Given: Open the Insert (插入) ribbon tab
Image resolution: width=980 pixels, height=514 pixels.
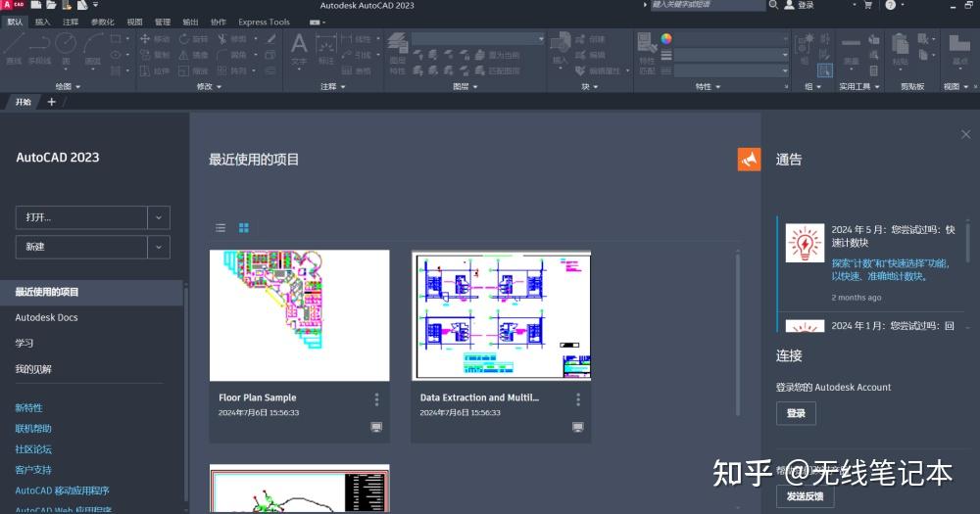Looking at the screenshot, I should (42, 22).
